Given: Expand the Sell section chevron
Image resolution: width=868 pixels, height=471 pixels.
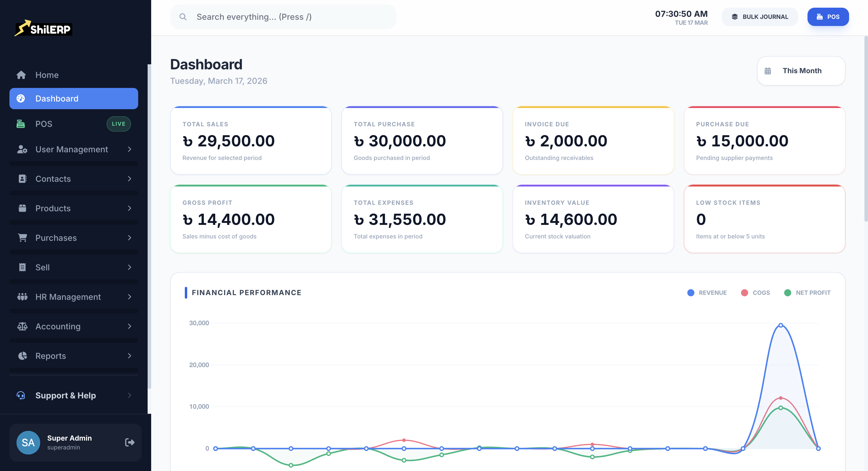Looking at the screenshot, I should (130, 267).
